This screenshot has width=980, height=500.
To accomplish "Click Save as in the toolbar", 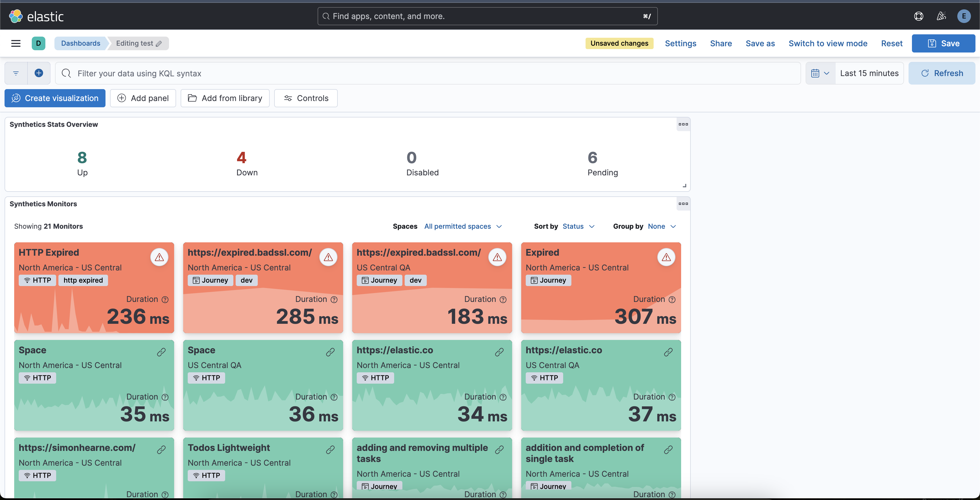I will (760, 43).
